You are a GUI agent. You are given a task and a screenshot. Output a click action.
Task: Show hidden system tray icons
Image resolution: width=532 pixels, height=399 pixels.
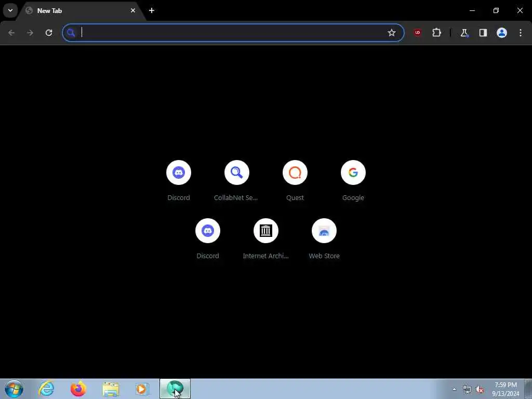click(454, 389)
